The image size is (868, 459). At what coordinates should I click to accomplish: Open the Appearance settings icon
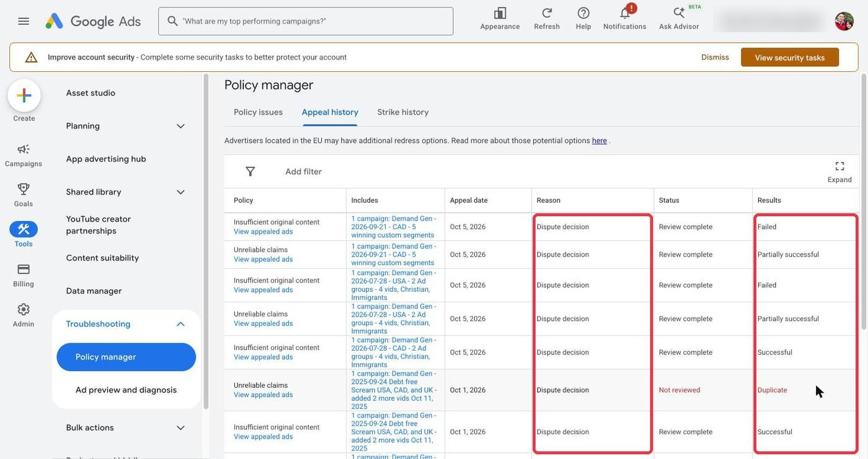pyautogui.click(x=500, y=13)
